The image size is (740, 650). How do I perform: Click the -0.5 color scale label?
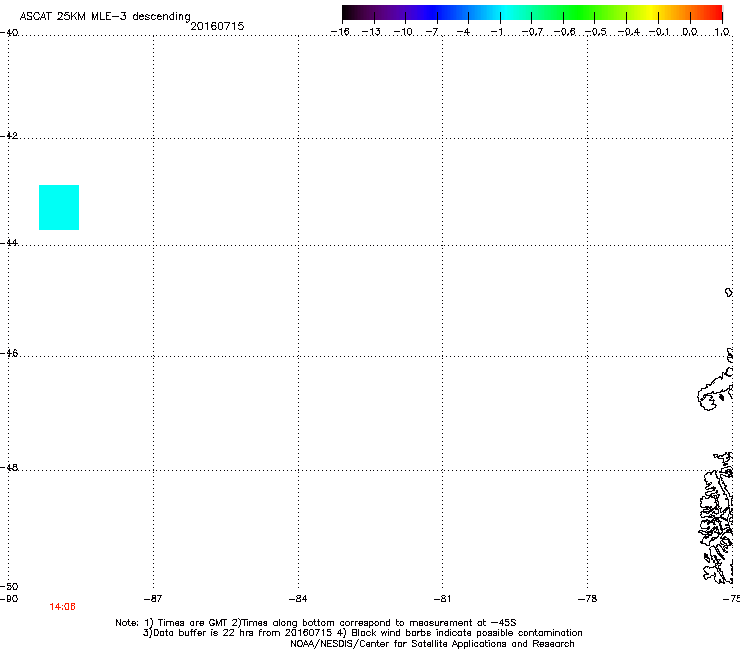pyautogui.click(x=596, y=32)
